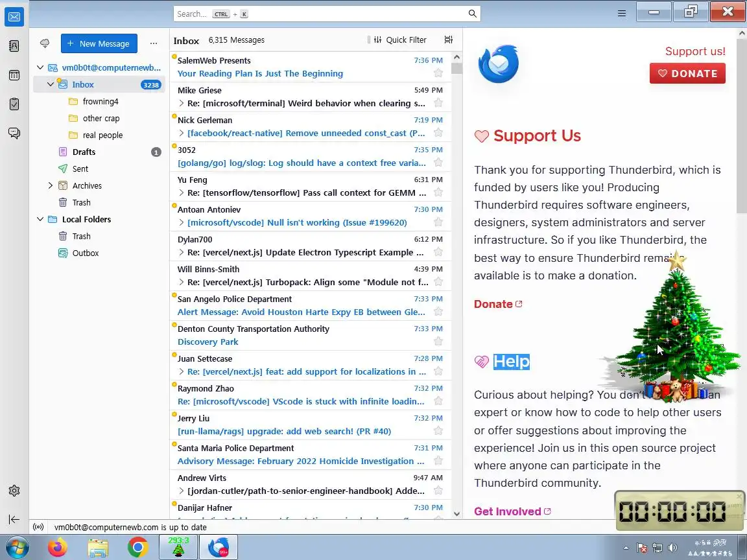Expand the Yu Feng thread
Image resolution: width=747 pixels, height=560 pixels.
click(181, 193)
